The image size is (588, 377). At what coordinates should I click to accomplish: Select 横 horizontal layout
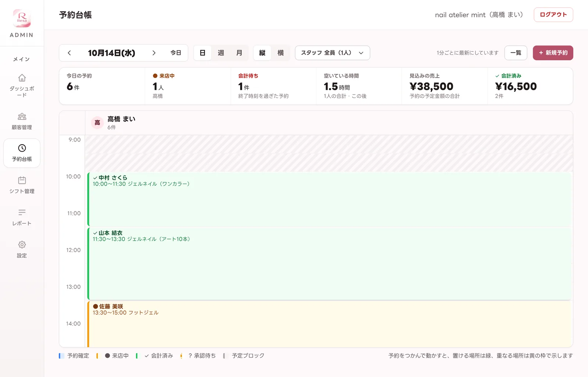pyautogui.click(x=281, y=53)
